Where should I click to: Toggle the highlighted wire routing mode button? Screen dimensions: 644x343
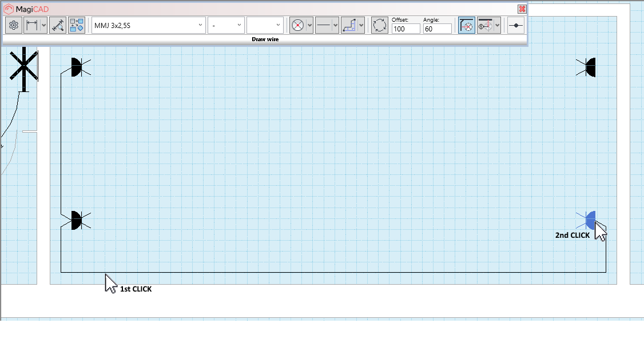click(x=466, y=25)
